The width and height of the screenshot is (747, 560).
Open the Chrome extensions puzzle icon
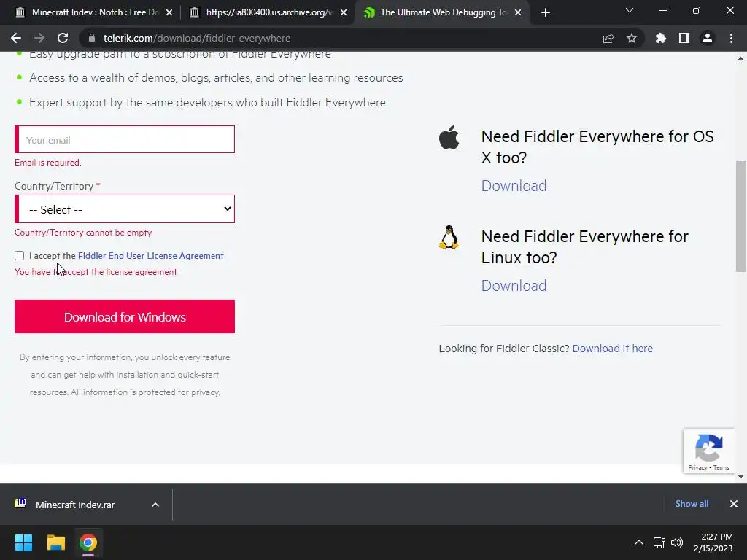(x=660, y=38)
